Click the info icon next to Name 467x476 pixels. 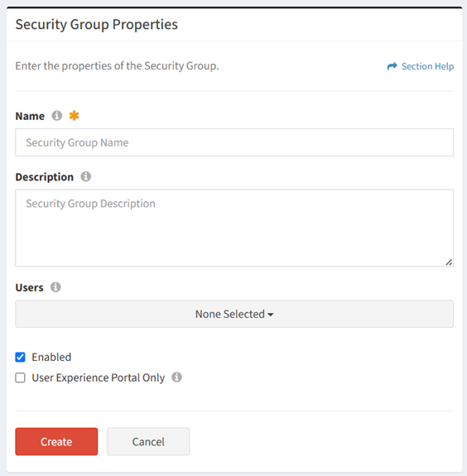click(57, 116)
